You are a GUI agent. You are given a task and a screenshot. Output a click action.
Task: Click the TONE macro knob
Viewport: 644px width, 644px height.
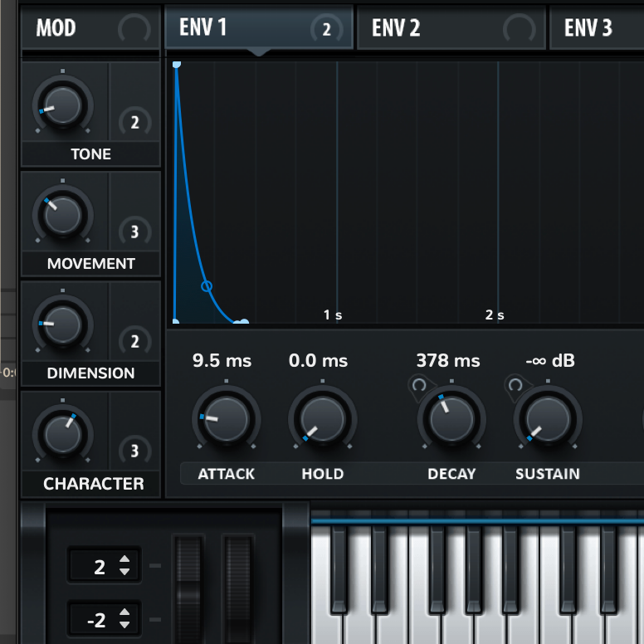[x=63, y=106]
